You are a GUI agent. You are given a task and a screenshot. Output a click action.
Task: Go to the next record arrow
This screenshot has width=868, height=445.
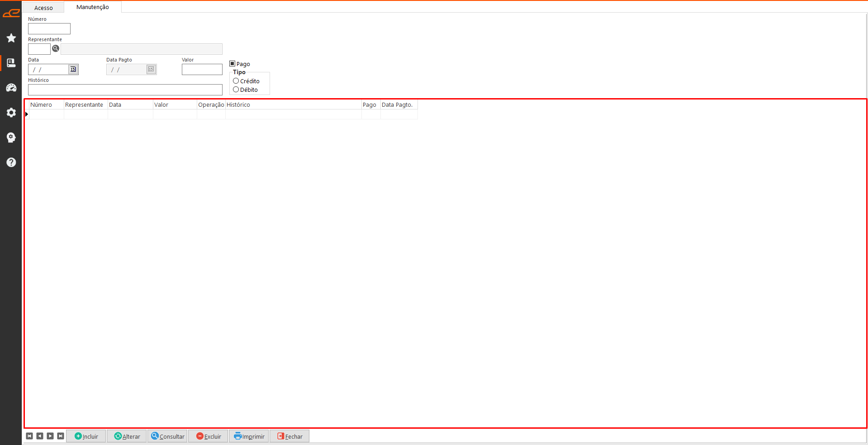click(x=50, y=436)
